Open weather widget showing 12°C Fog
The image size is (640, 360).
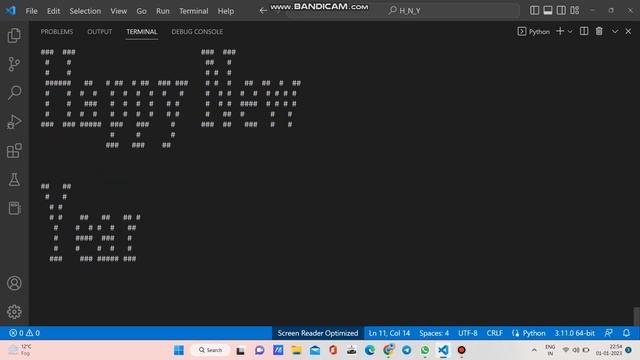coord(20,350)
